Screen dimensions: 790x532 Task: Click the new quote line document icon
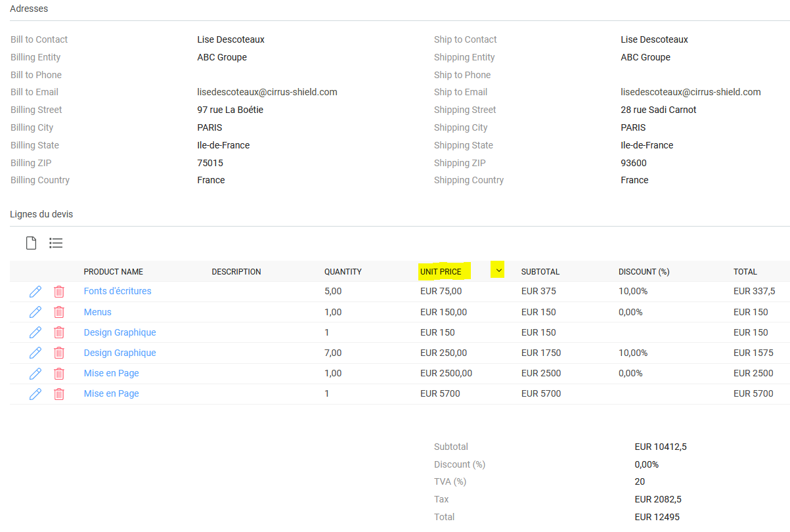click(x=31, y=243)
